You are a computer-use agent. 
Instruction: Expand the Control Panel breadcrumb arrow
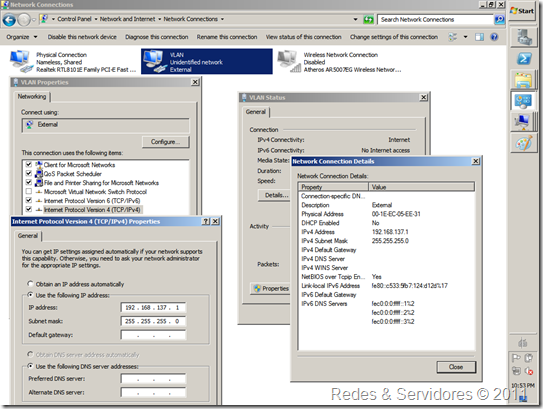click(x=95, y=19)
